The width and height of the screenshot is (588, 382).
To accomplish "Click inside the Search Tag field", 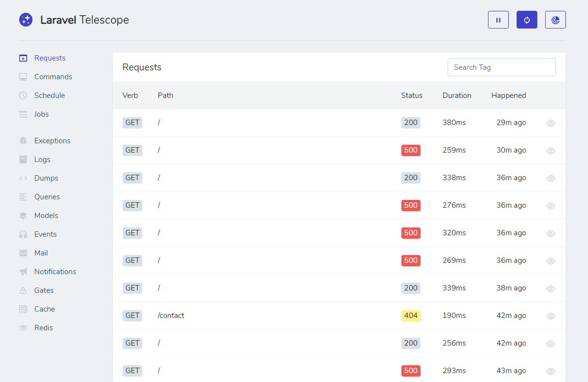I will (501, 67).
